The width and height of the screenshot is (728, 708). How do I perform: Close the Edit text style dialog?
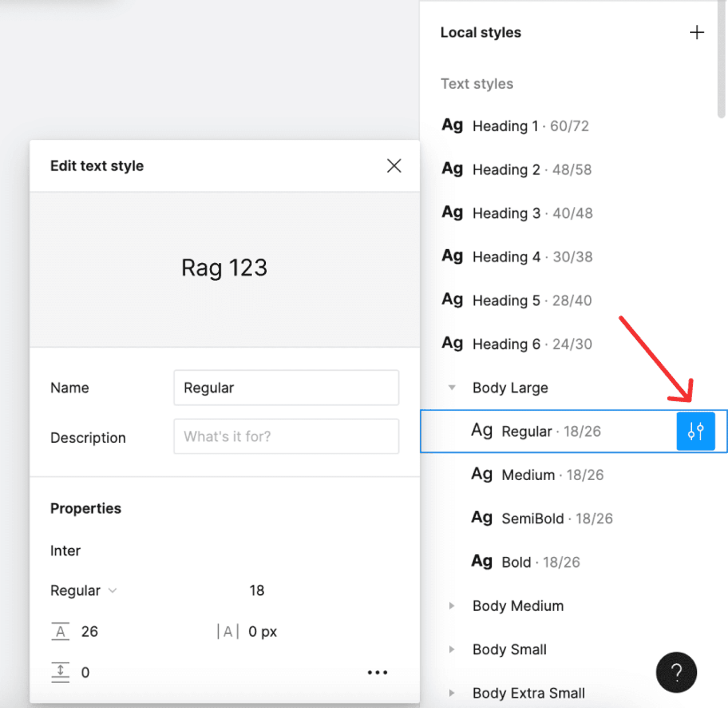(x=393, y=166)
